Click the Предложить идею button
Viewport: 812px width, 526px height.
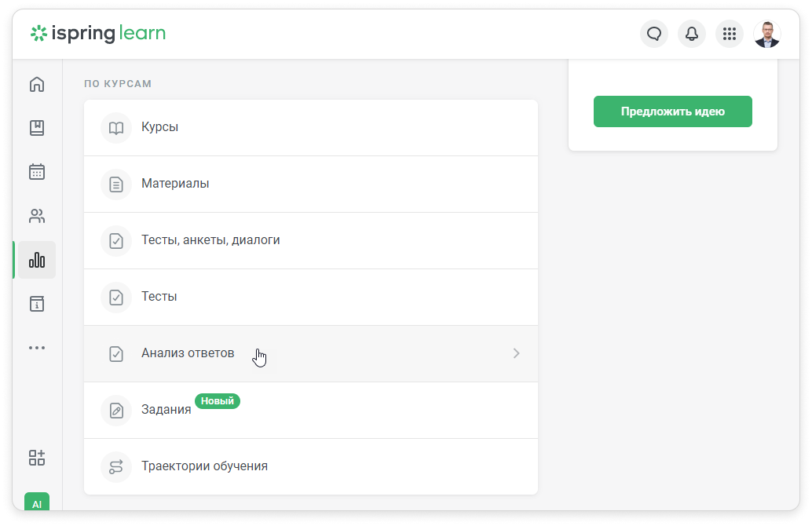(x=673, y=111)
